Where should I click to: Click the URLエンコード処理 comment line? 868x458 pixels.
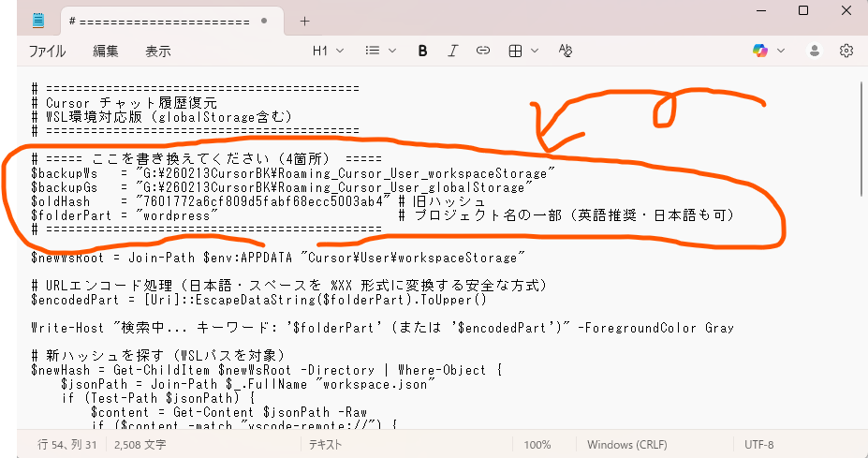pos(289,286)
